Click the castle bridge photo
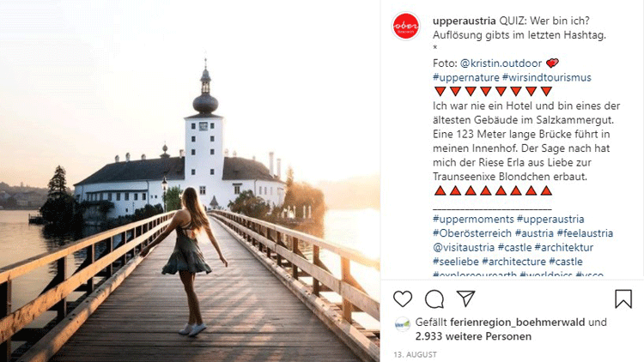This screenshot has height=362, width=644. tap(190, 181)
